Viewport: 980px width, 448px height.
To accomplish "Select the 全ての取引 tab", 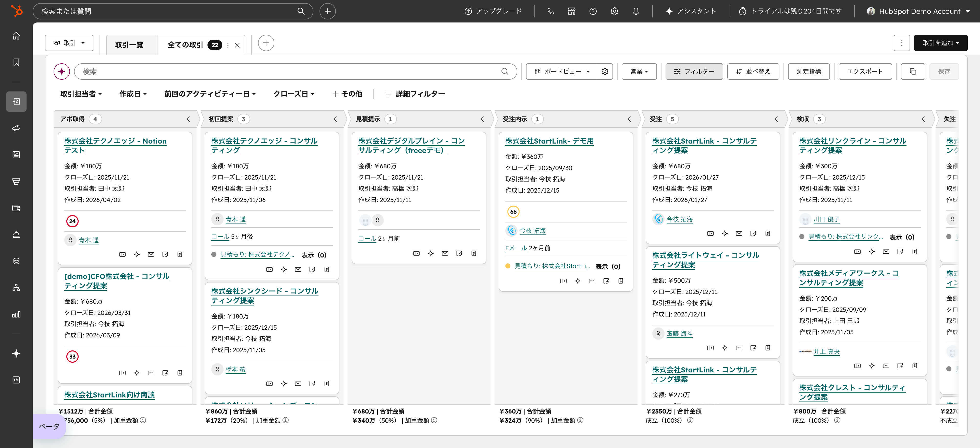I will point(185,45).
